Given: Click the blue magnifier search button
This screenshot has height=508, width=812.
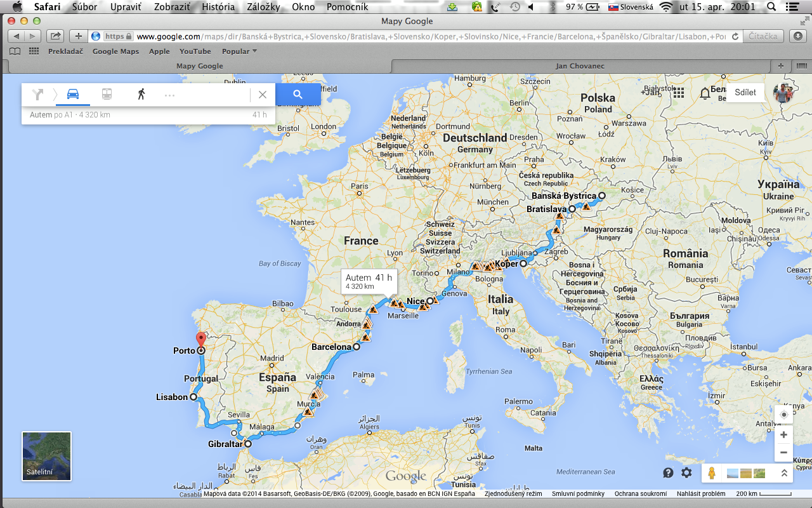Looking at the screenshot, I should click(x=298, y=95).
